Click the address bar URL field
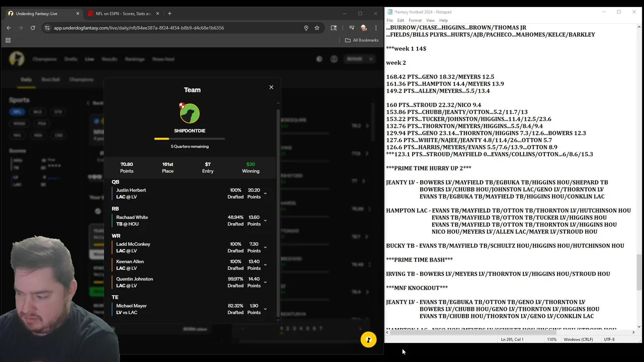 pyautogui.click(x=176, y=28)
